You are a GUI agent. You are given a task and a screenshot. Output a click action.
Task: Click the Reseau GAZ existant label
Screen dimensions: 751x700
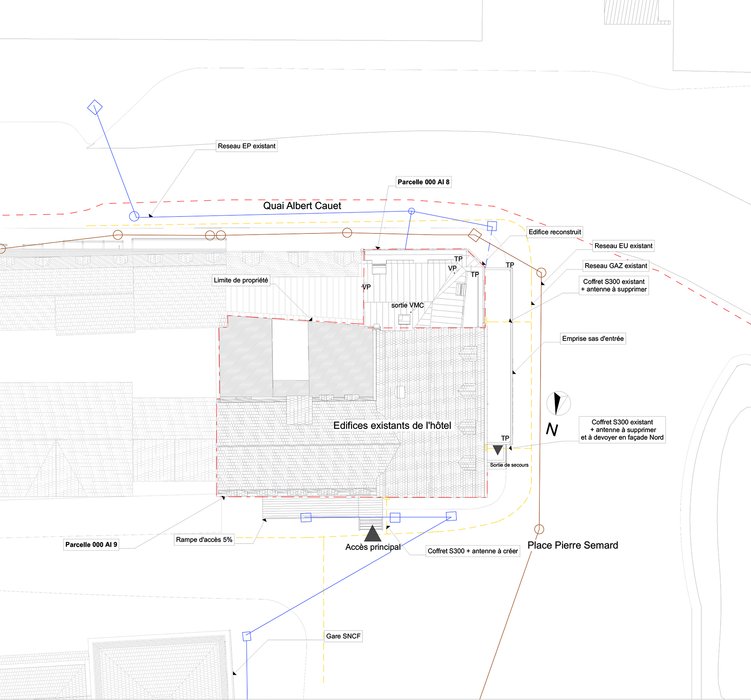616,266
